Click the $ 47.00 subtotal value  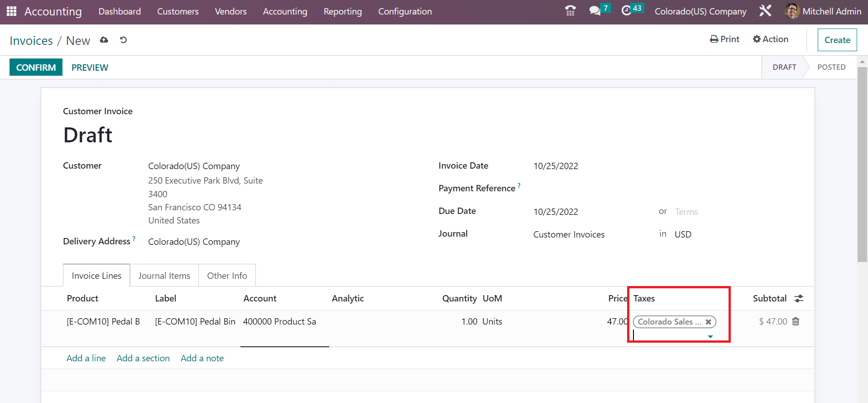click(773, 321)
